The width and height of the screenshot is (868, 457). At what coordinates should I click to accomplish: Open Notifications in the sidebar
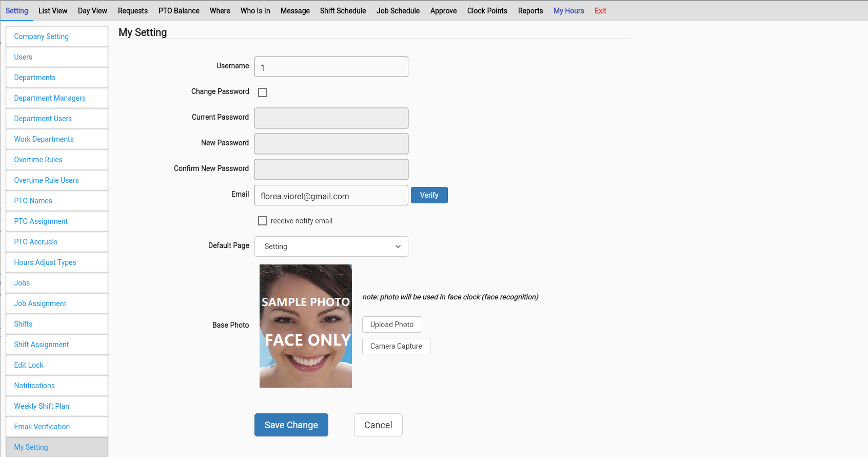click(x=57, y=386)
